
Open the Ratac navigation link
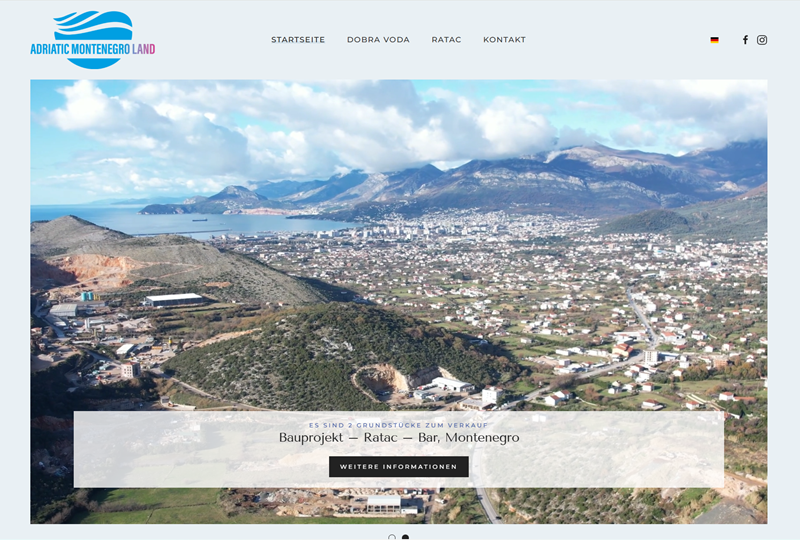pyautogui.click(x=446, y=40)
